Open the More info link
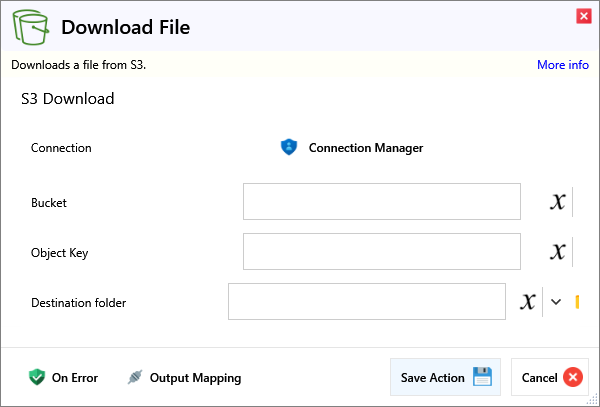Screen dimensions: 600x407 (x=562, y=65)
